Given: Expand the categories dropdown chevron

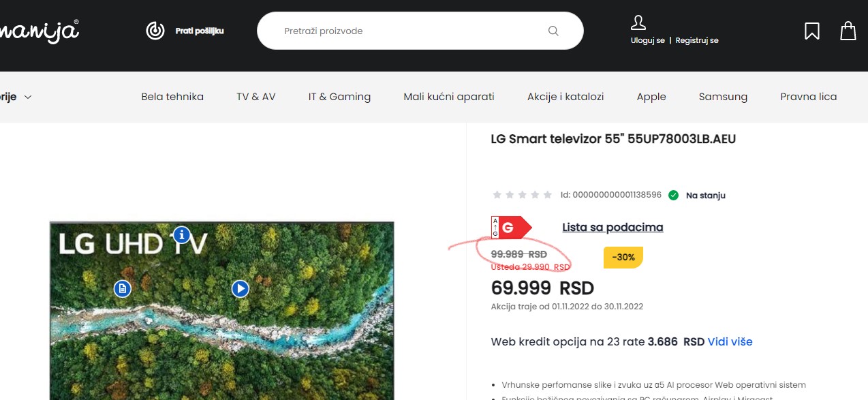Looking at the screenshot, I should (x=28, y=97).
